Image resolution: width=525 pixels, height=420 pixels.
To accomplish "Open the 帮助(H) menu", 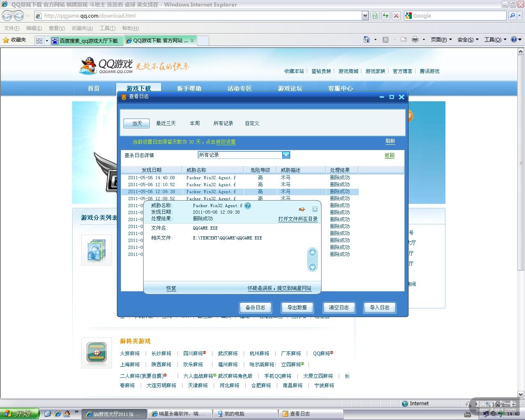I will (x=130, y=28).
